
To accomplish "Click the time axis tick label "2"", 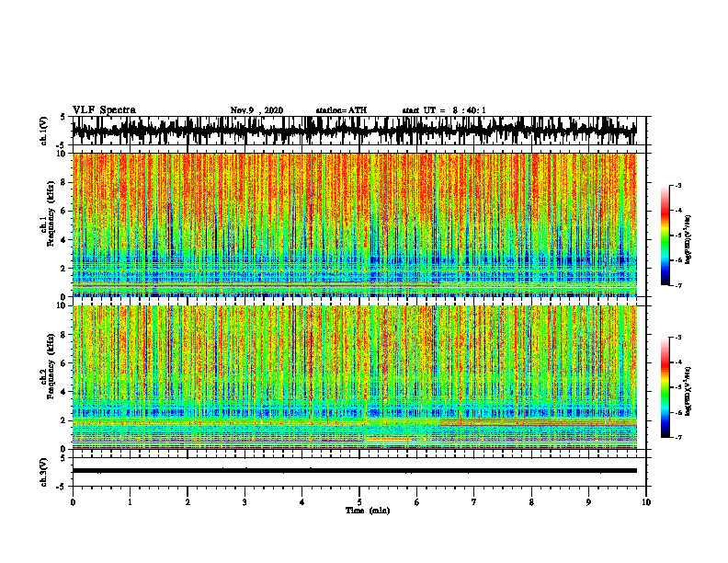I will (188, 502).
